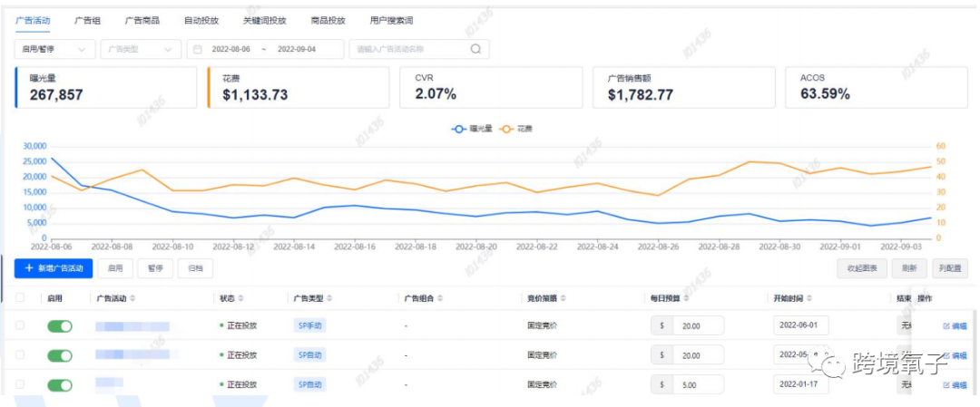Click edit pencil icon in 5.00 budget row
The image size is (980, 407).
[x=946, y=385]
